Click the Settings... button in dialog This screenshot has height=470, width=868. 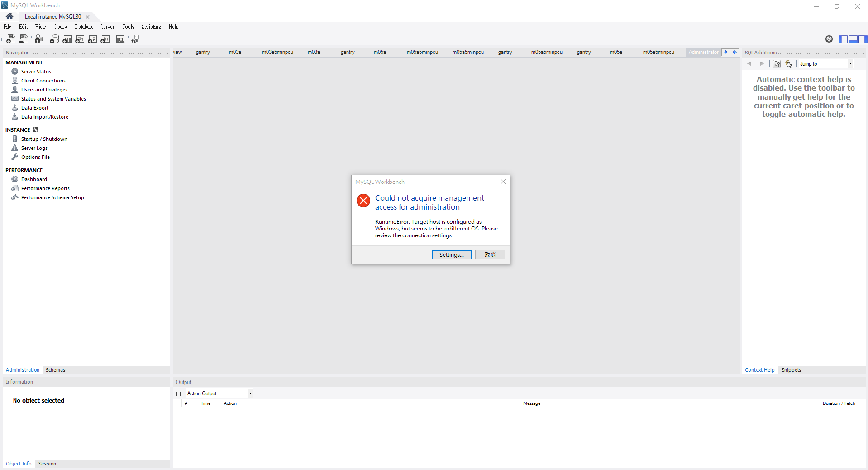tap(451, 255)
